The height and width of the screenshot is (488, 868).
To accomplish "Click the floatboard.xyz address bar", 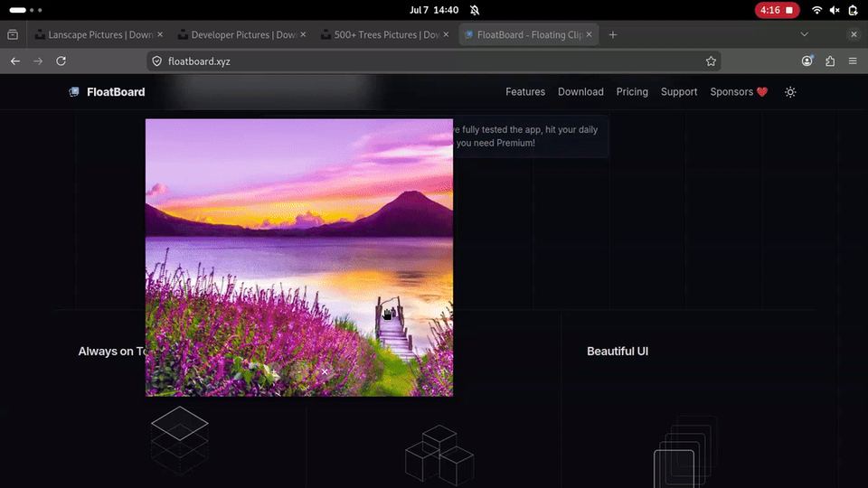I will point(433,61).
